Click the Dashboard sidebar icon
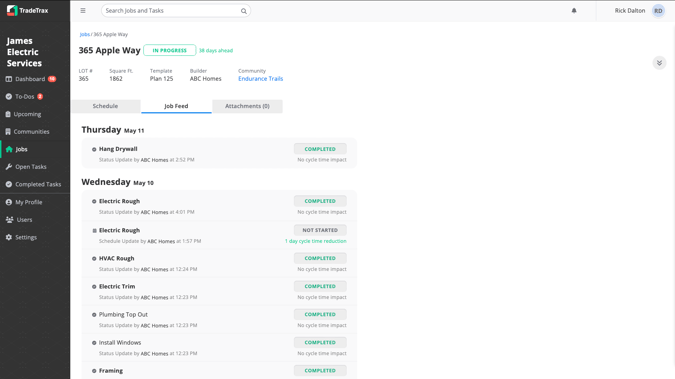675x379 pixels. pos(9,79)
